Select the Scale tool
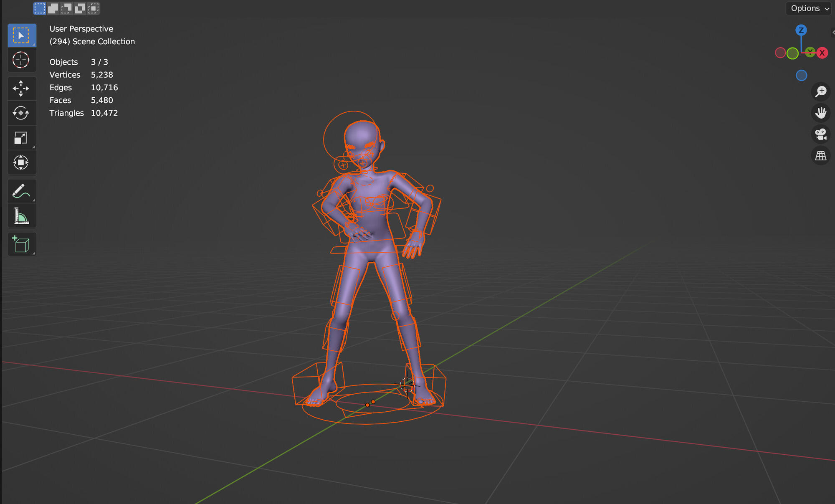835x504 pixels. [x=22, y=138]
